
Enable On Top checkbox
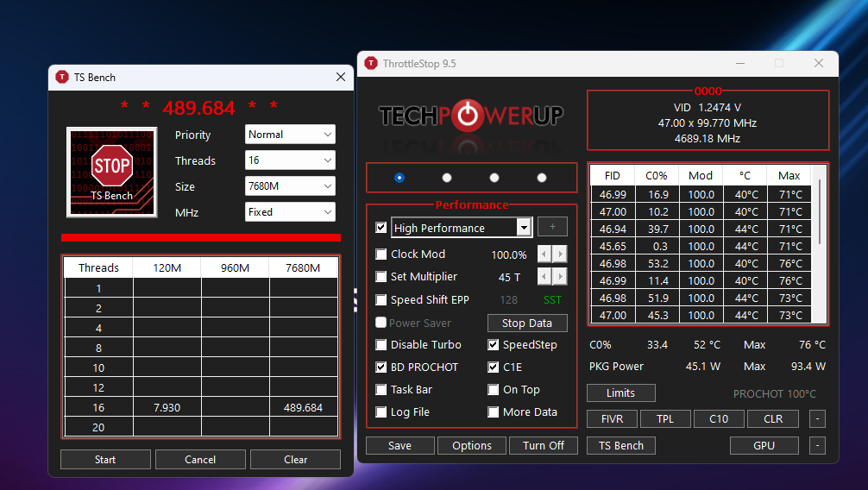pos(494,390)
